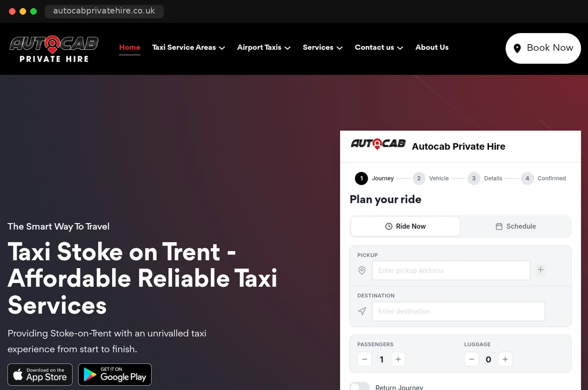Click the PASSENGERS label
The width and height of the screenshot is (588, 390).
click(x=375, y=344)
